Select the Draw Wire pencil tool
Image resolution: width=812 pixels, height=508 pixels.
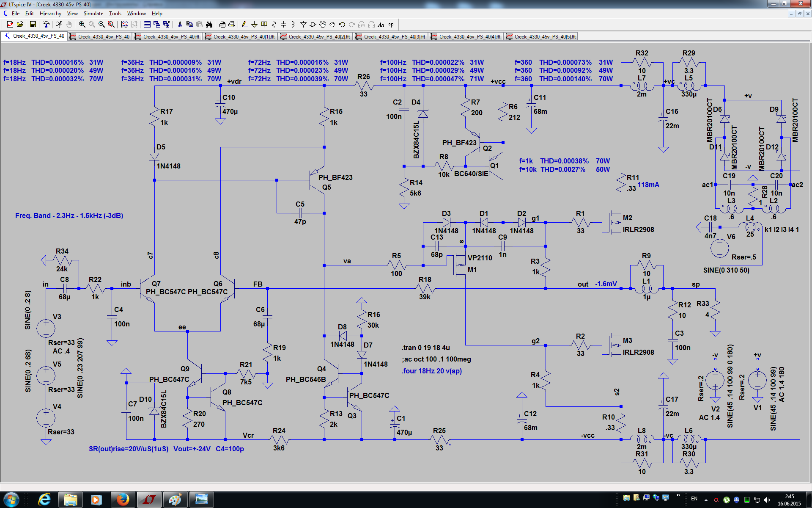pos(244,25)
